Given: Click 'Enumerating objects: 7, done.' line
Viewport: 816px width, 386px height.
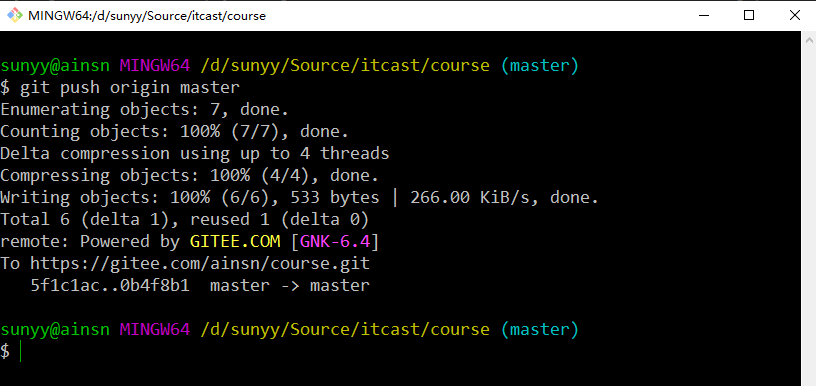Looking at the screenshot, I should click(144, 110).
